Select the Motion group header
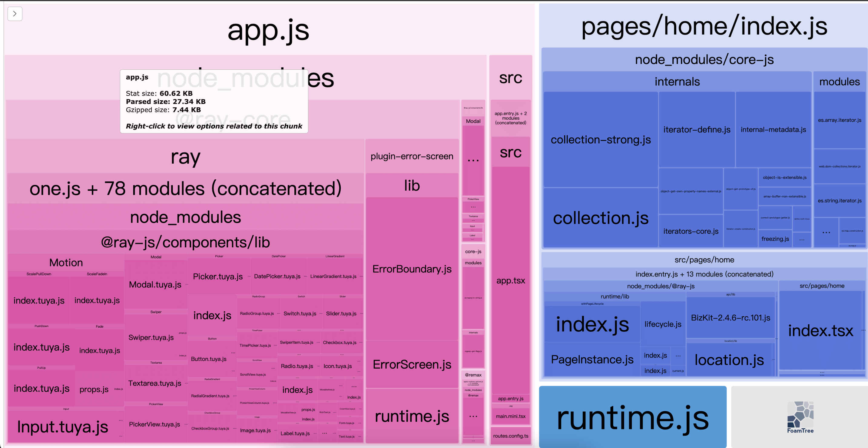868x448 pixels. 66,262
